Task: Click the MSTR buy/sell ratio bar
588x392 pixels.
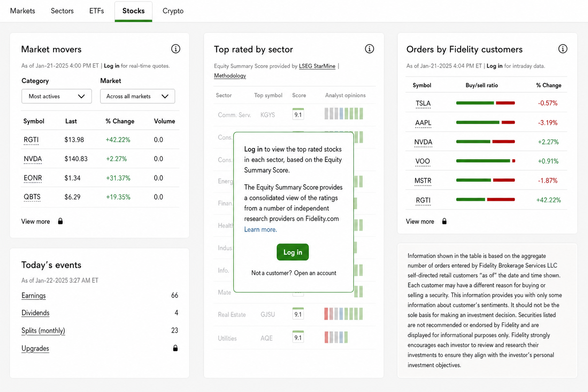Action: click(485, 180)
